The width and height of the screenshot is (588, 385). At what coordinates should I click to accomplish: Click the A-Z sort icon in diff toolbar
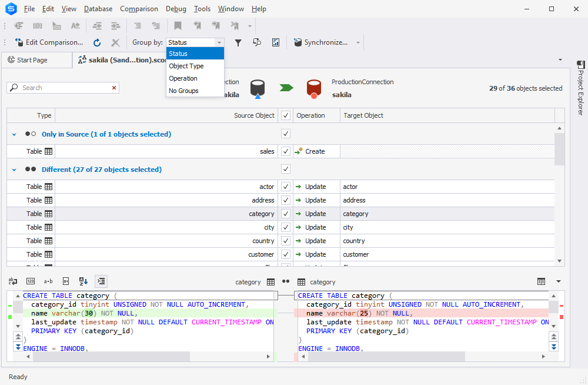pyautogui.click(x=83, y=281)
